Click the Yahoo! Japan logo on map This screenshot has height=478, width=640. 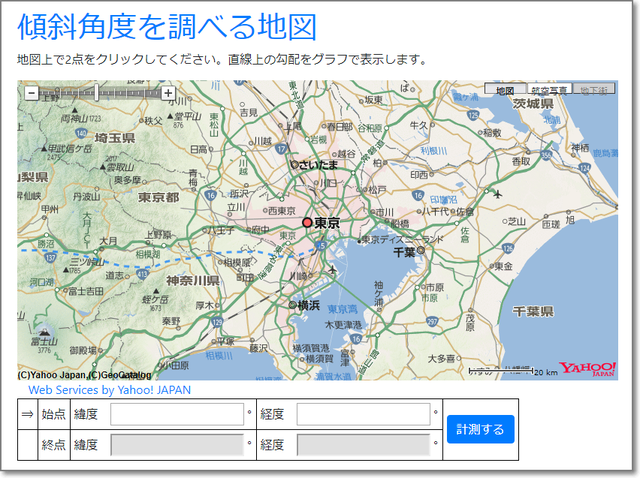[587, 368]
